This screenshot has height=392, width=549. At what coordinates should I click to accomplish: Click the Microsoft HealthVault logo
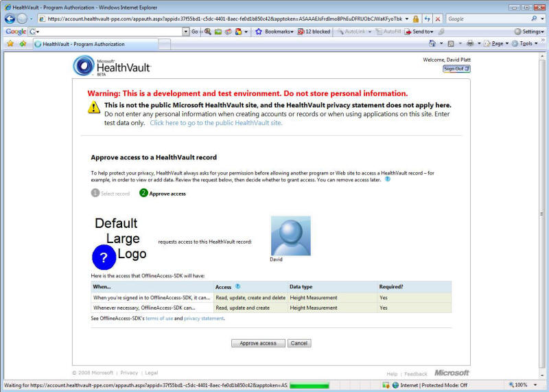(112, 66)
